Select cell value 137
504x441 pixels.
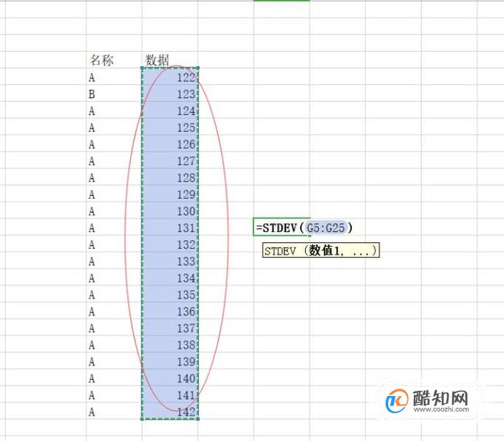(170, 327)
